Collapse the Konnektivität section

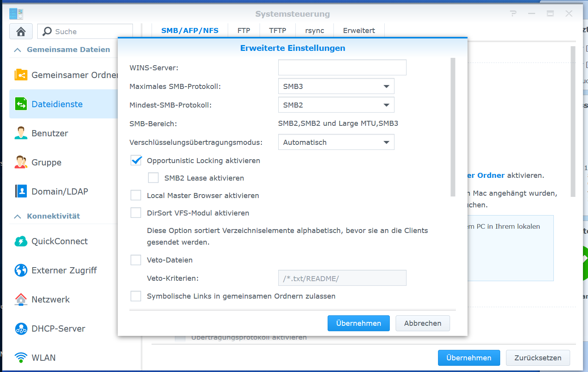(17, 216)
